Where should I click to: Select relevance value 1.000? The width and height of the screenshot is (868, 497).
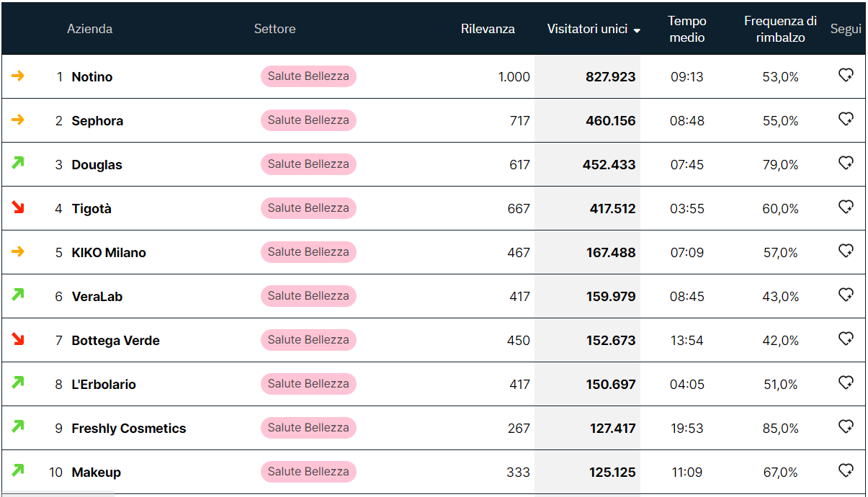pos(514,77)
